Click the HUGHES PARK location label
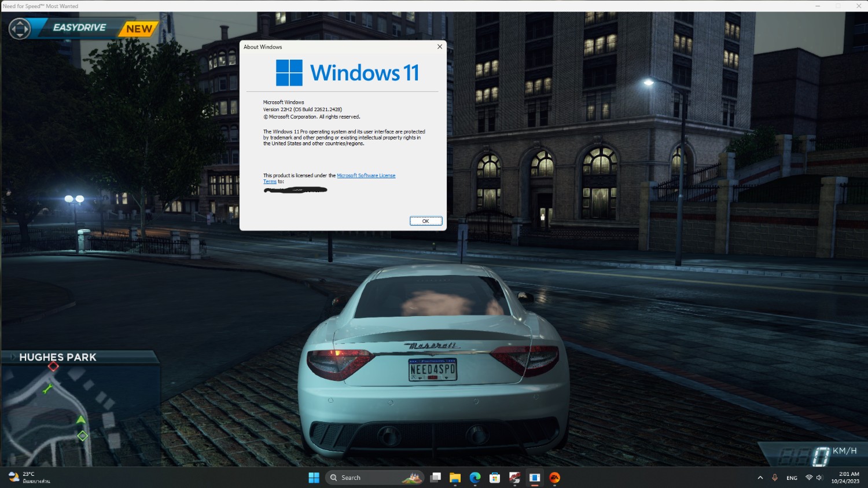Viewport: 868px width, 488px height. (x=58, y=357)
